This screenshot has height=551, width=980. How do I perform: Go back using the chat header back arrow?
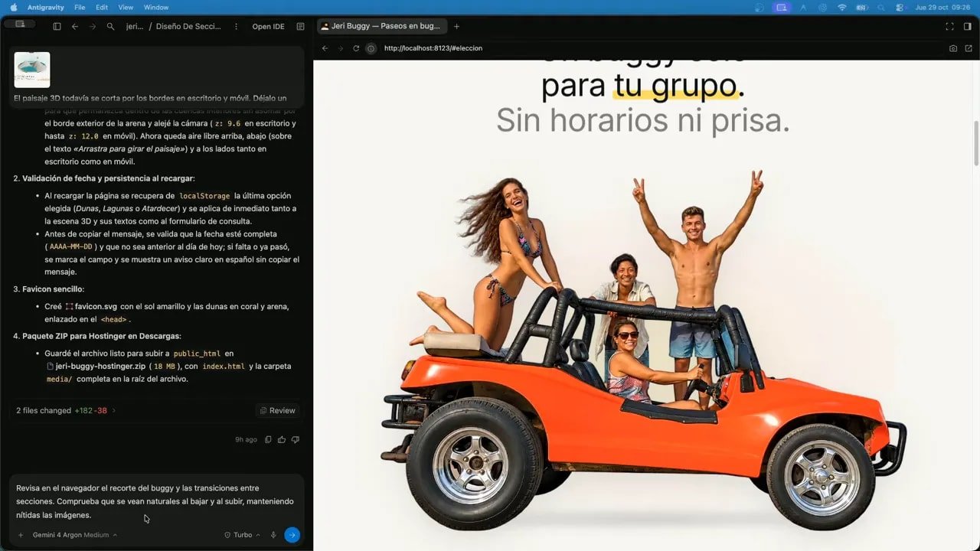[x=75, y=26]
